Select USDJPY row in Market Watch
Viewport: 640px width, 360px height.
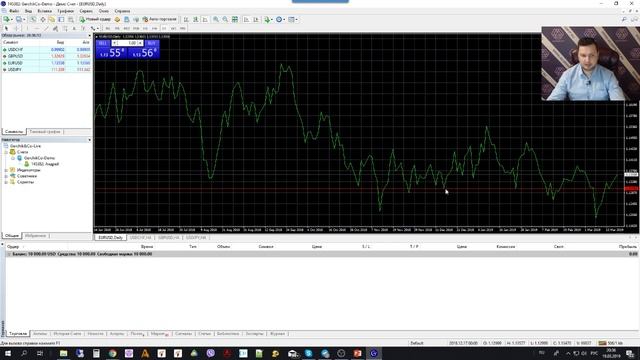pos(46,69)
